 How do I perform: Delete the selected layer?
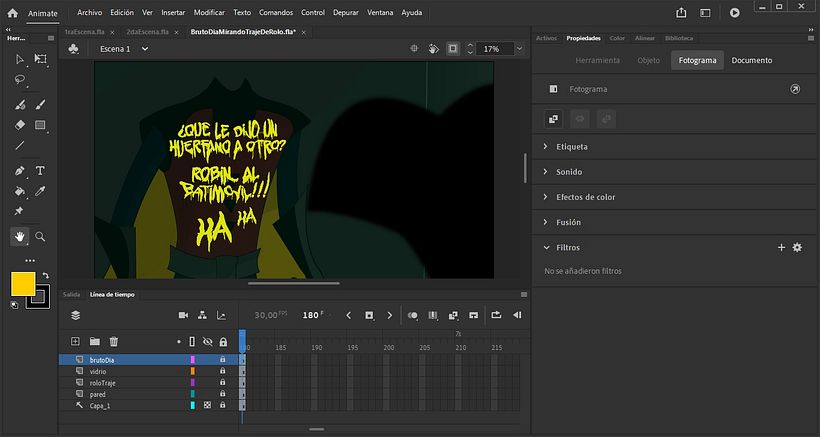click(113, 341)
